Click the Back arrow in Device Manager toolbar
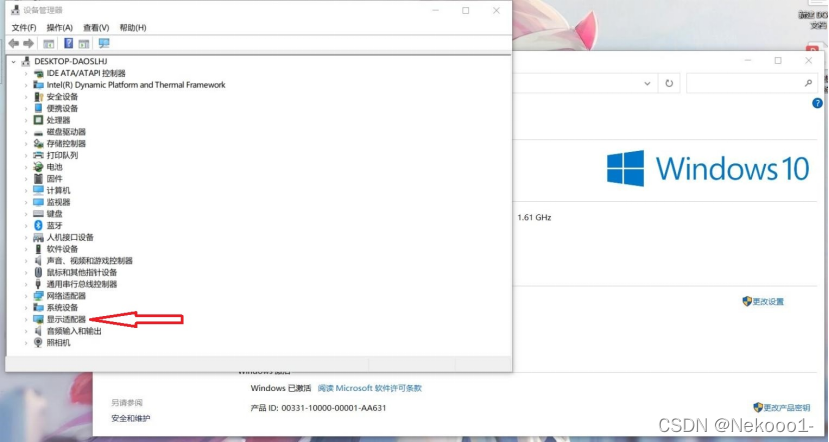 [x=14, y=43]
